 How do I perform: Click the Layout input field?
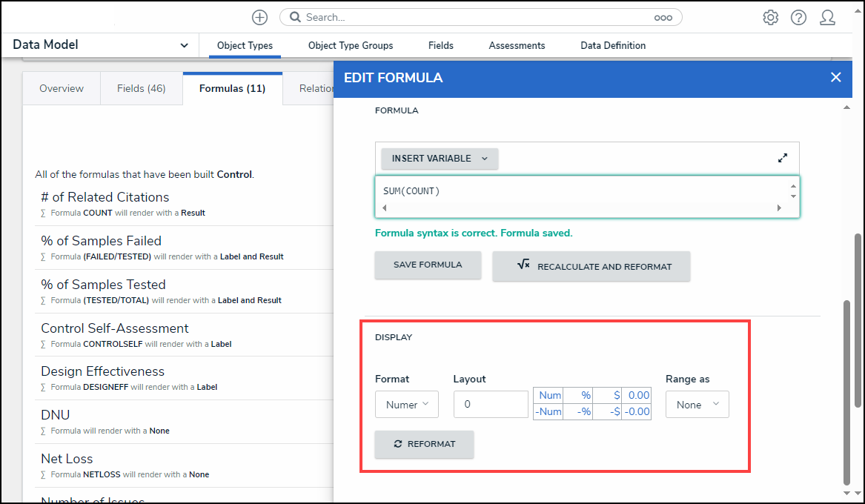pyautogui.click(x=490, y=405)
